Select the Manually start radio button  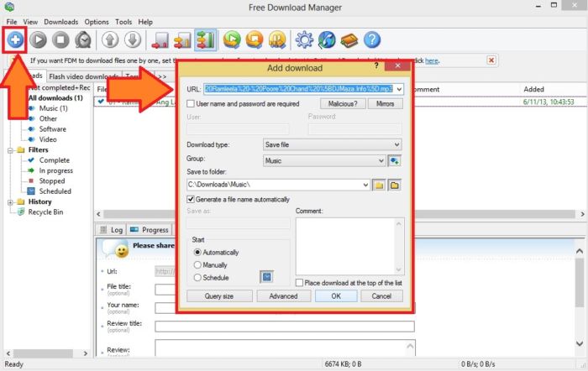197,265
